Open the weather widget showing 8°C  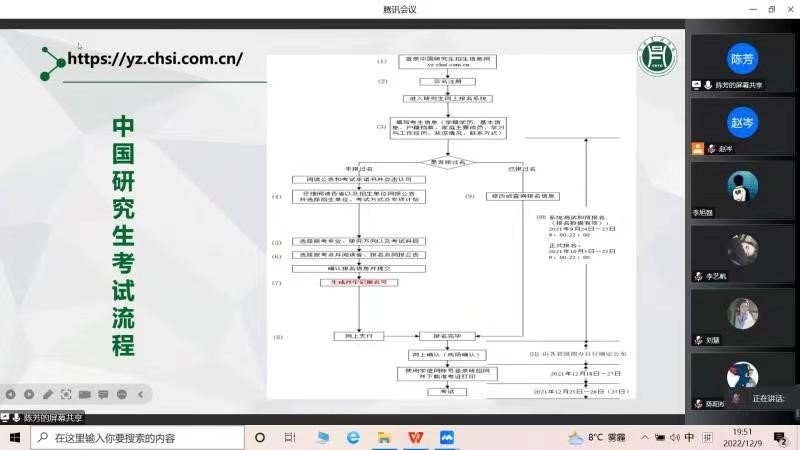[x=597, y=437]
